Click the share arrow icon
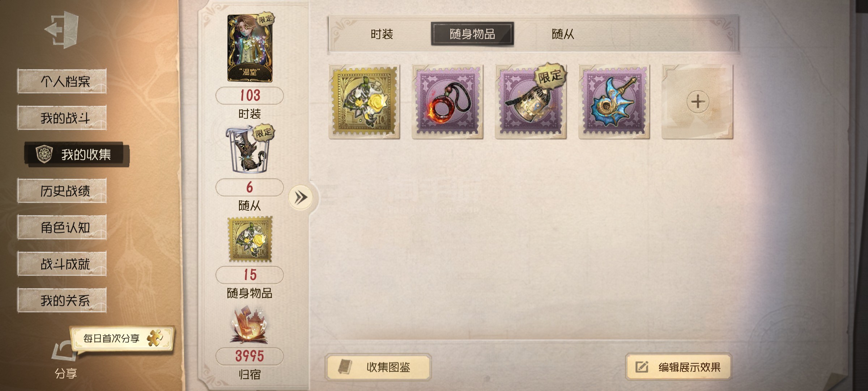 [65, 351]
